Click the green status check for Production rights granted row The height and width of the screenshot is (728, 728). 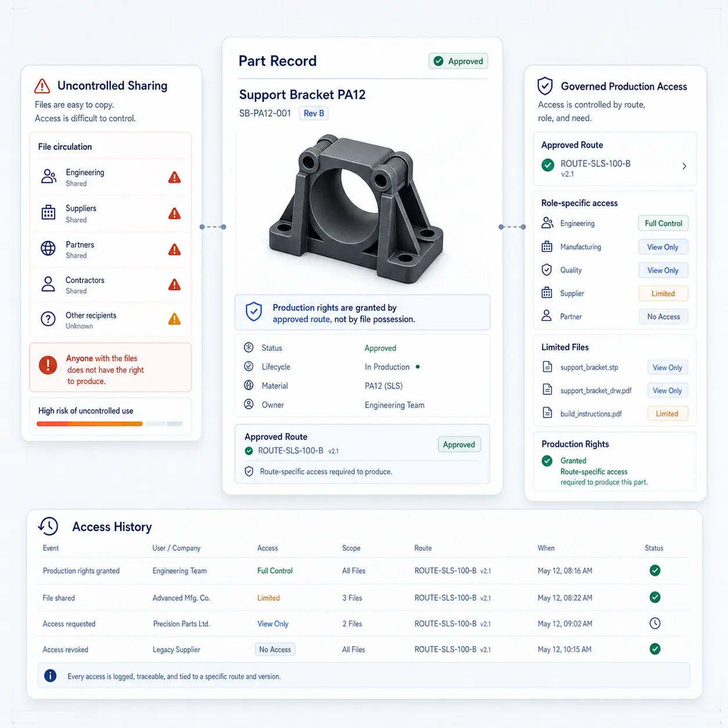[x=655, y=571]
